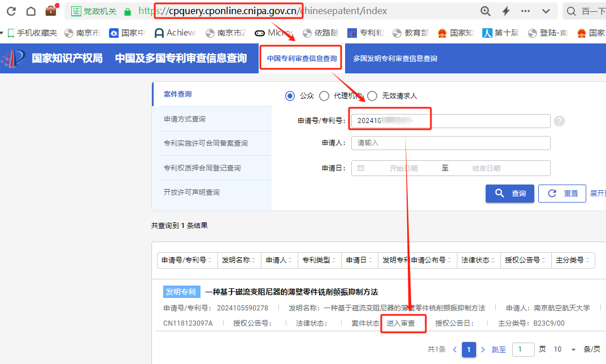
Task: Sort results by 专利类型 column
Action: pyautogui.click(x=320, y=260)
